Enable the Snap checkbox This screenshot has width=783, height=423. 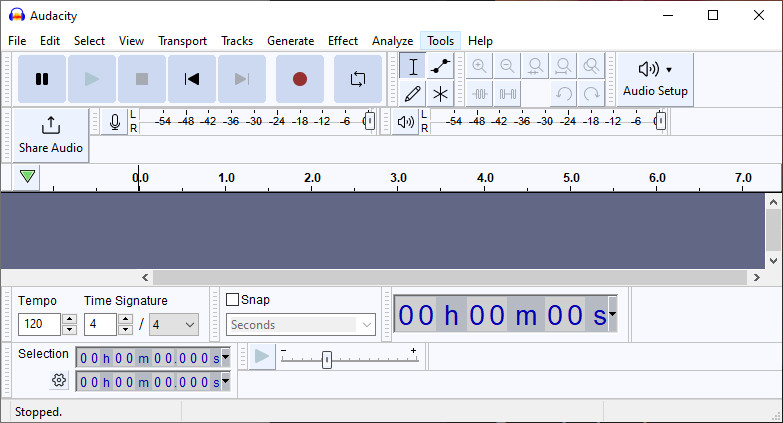232,300
